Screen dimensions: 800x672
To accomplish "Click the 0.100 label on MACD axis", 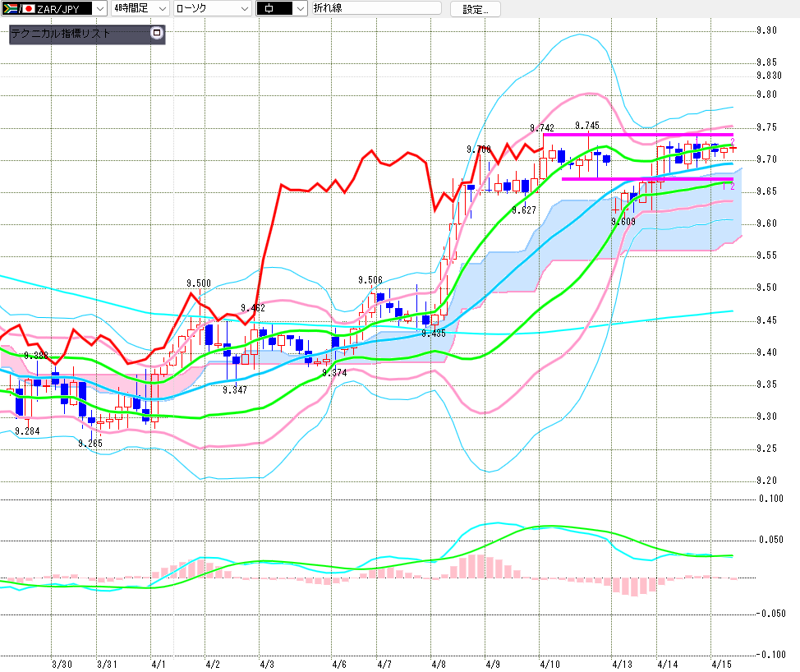I will pyautogui.click(x=770, y=499).
